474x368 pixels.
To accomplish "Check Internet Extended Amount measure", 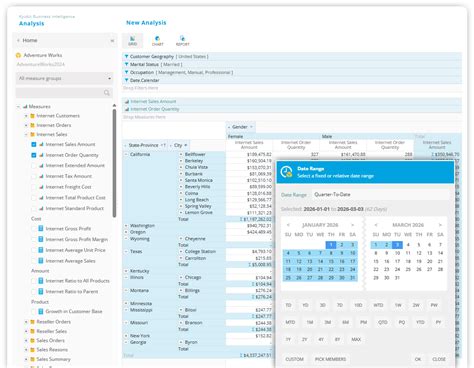I will tap(34, 166).
